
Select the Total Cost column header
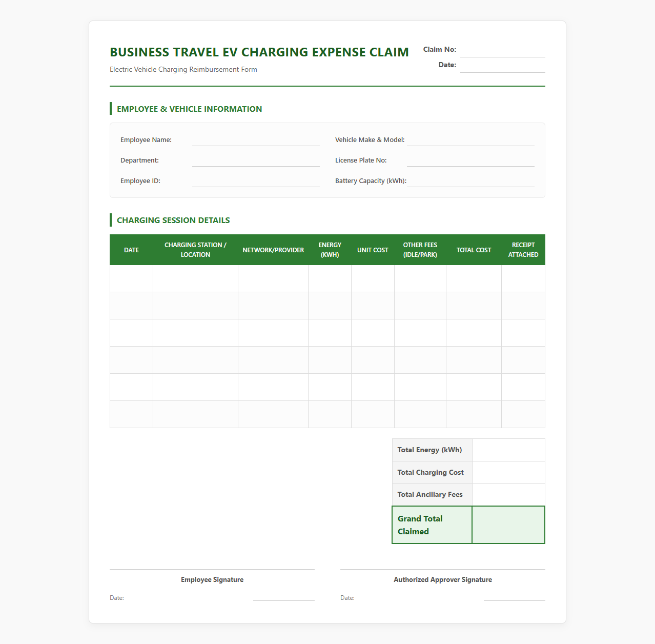click(474, 250)
